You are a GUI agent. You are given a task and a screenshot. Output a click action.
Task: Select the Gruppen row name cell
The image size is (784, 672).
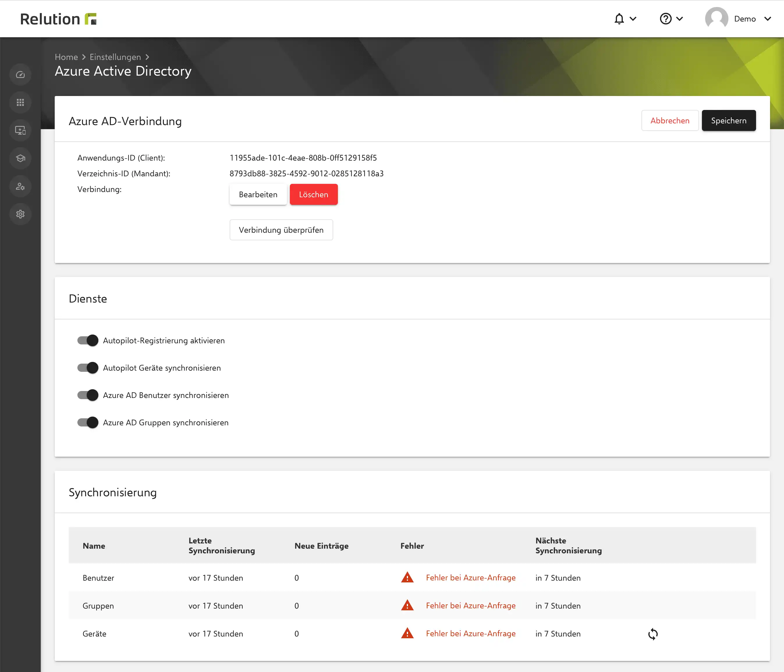coord(98,606)
